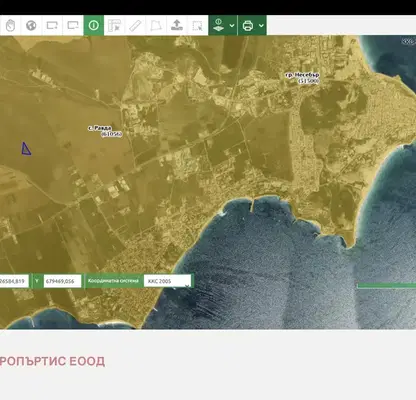Select the rectangle selection cursor tool
416x400 pixels.
tap(198, 25)
